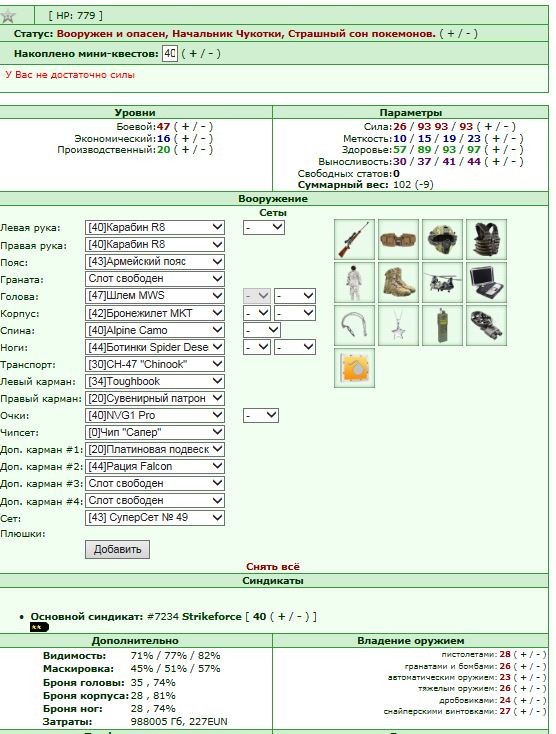Open the Граната slot dropdown
The height and width of the screenshot is (734, 556).
(155, 279)
